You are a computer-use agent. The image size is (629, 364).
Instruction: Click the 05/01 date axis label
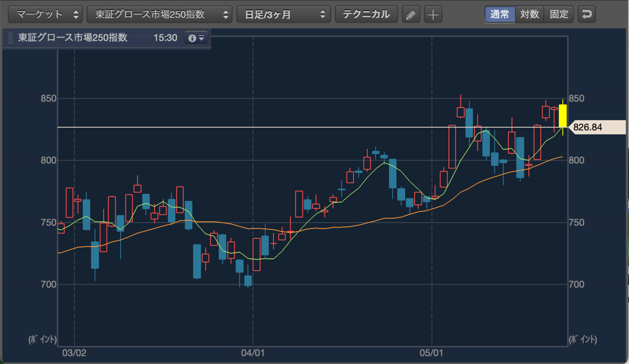tap(432, 352)
